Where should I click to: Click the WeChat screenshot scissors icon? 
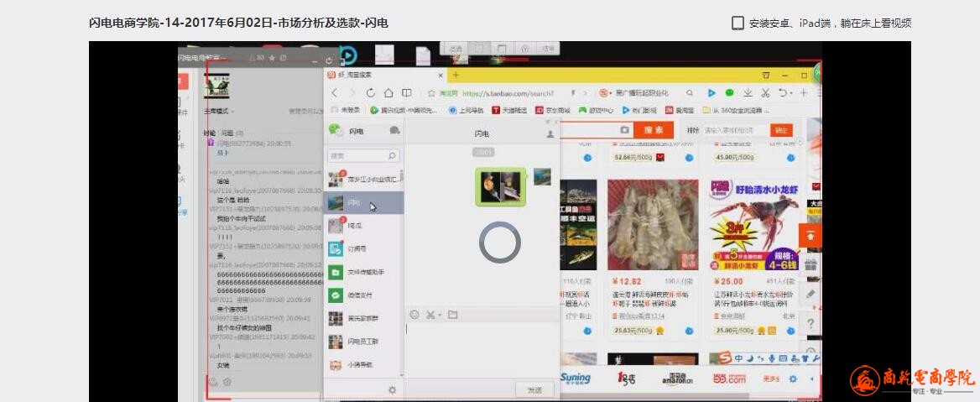tap(430, 315)
